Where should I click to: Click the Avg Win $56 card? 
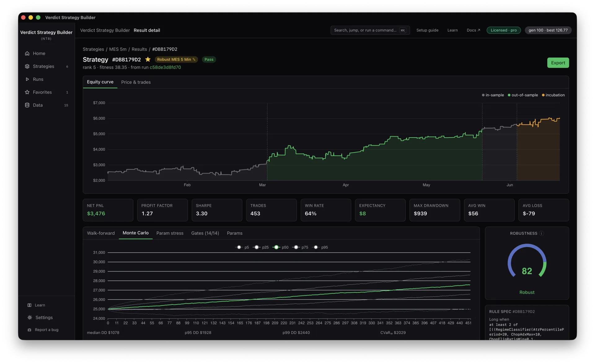click(489, 210)
